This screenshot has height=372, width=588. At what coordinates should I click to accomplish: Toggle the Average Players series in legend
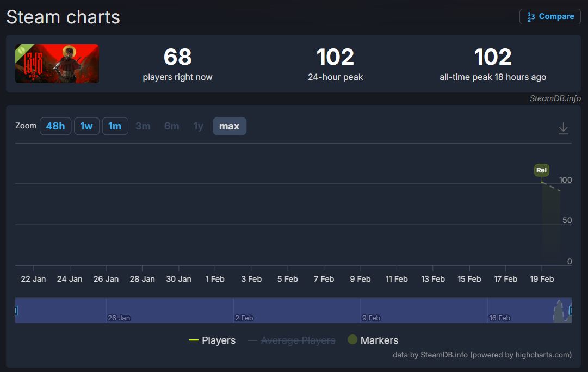pos(292,340)
